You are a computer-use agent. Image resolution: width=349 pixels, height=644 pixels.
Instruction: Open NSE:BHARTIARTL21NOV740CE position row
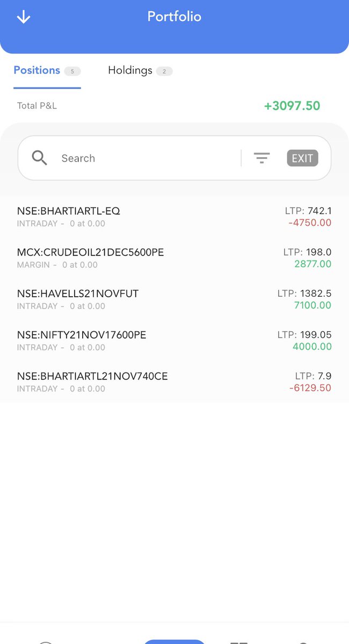click(174, 382)
